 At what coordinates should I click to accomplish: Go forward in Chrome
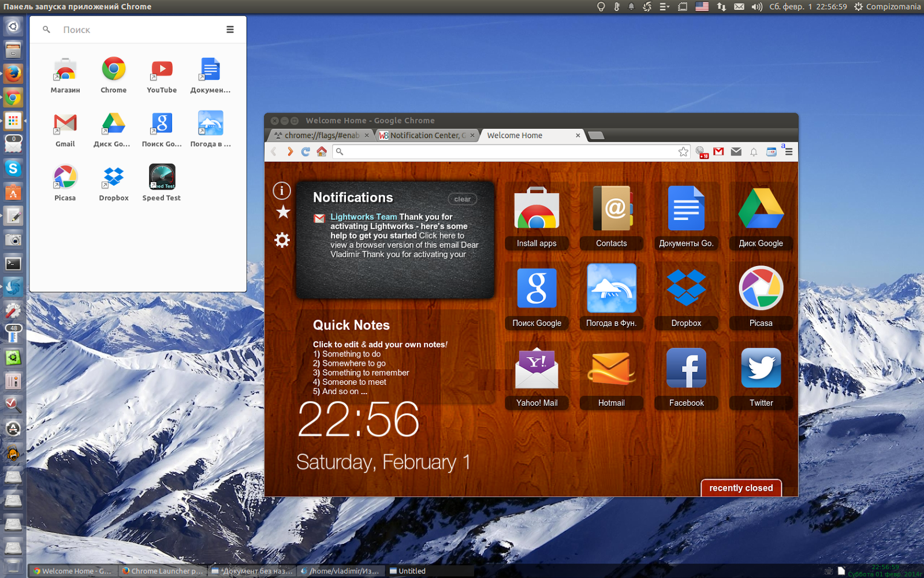pyautogui.click(x=290, y=151)
